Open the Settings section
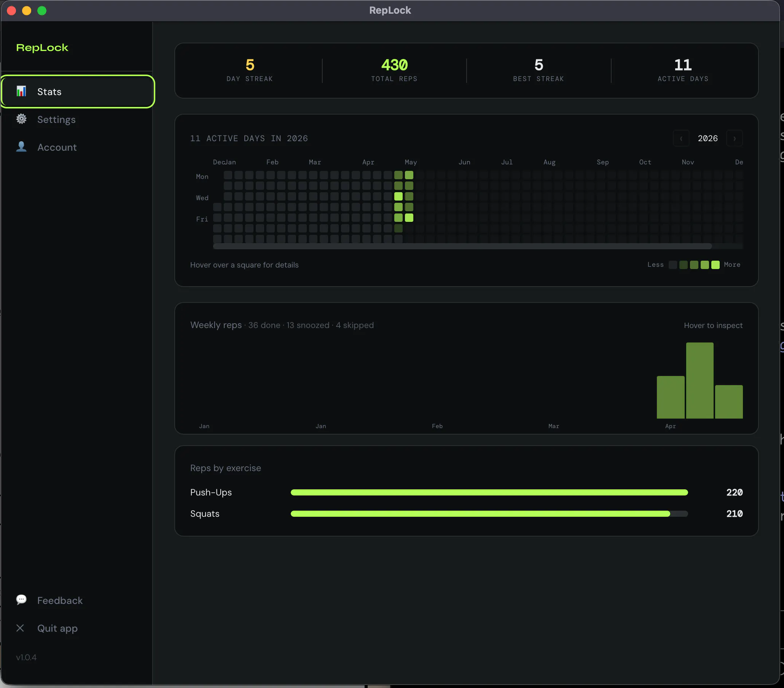Viewport: 784px width, 688px height. coord(78,119)
